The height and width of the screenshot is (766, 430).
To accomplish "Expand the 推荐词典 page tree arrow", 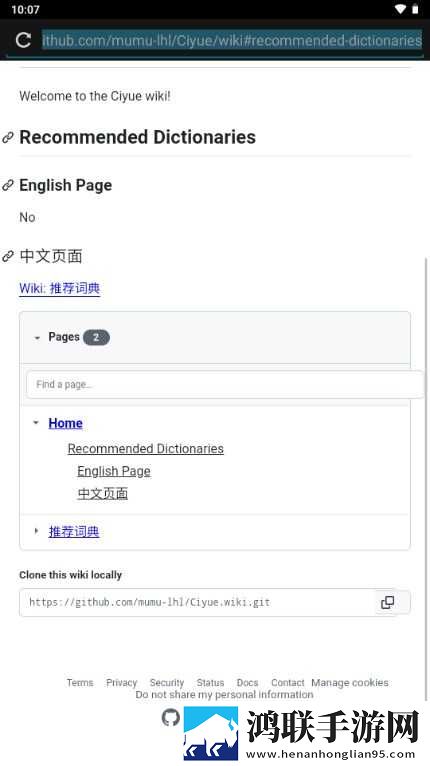I will tap(36, 531).
